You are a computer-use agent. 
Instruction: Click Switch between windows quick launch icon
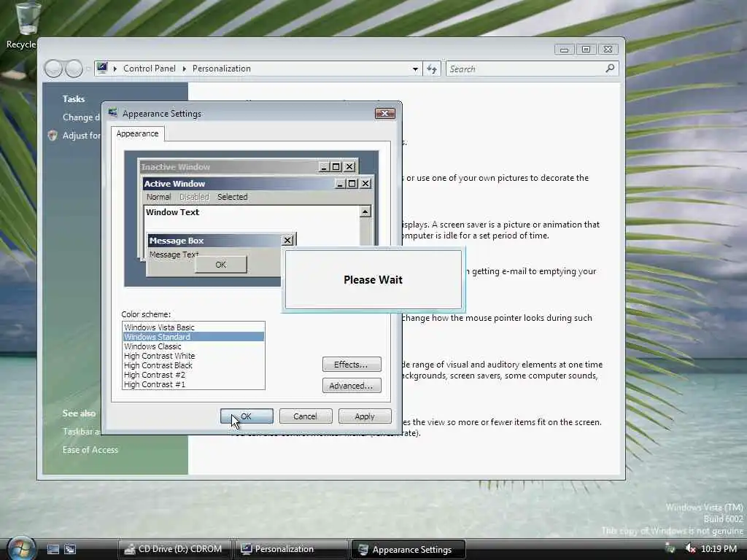pyautogui.click(x=70, y=549)
